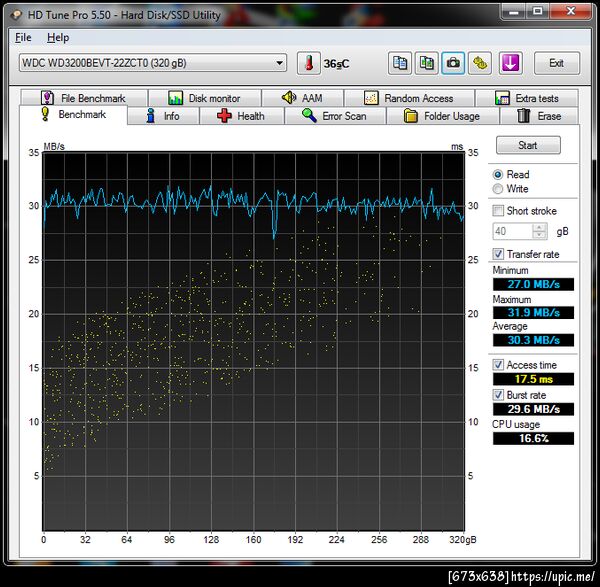The height and width of the screenshot is (587, 600).
Task: Select the Read radio button
Action: (x=497, y=175)
